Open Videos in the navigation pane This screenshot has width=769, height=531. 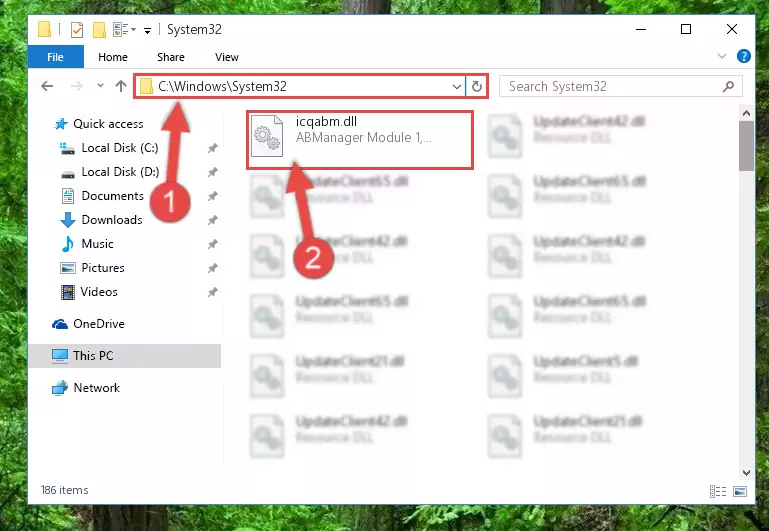click(99, 292)
